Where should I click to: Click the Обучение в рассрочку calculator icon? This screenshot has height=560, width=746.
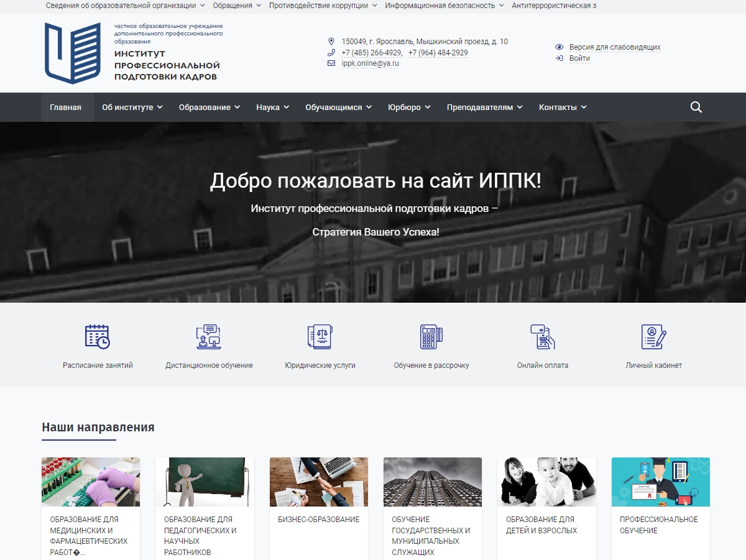[x=431, y=336]
